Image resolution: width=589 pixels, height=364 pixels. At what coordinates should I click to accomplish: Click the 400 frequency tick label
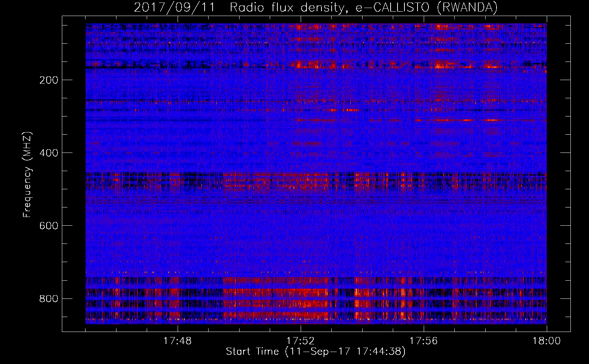48,153
